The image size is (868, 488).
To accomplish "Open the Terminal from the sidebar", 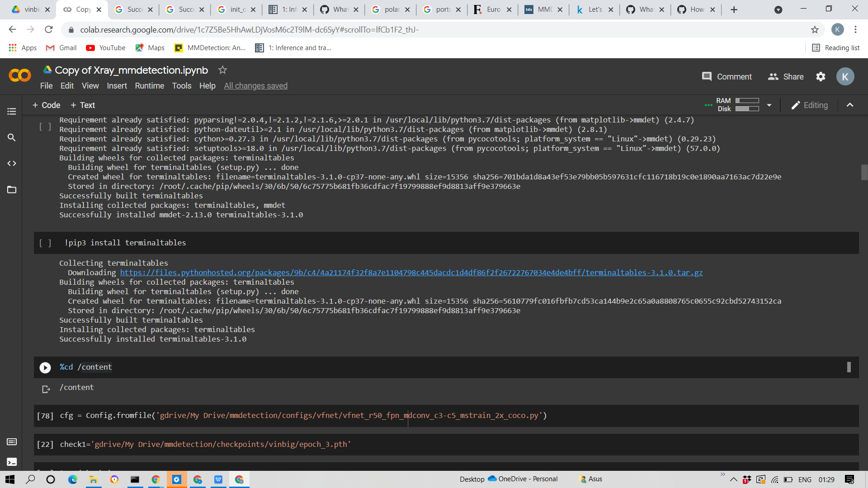I will point(11,462).
